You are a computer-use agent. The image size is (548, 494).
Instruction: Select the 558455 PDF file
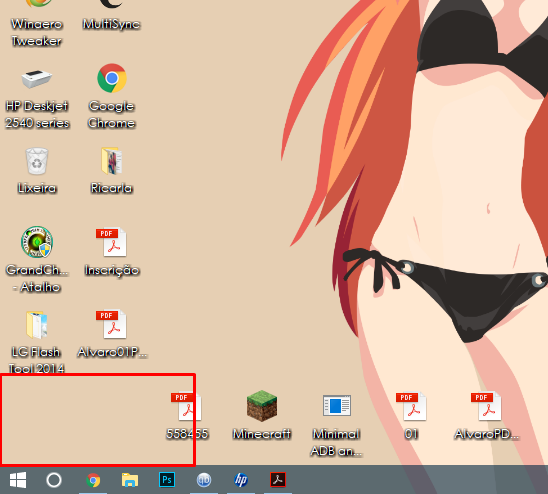click(187, 415)
